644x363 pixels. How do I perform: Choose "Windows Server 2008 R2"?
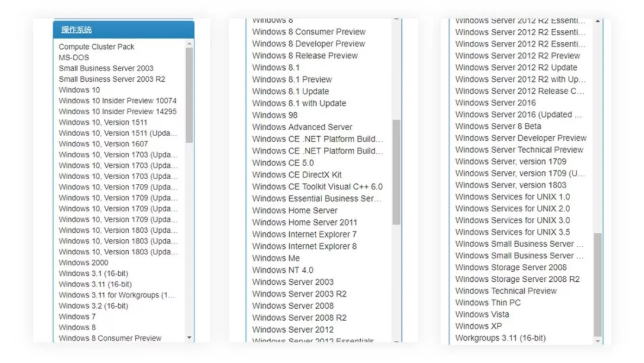299,318
